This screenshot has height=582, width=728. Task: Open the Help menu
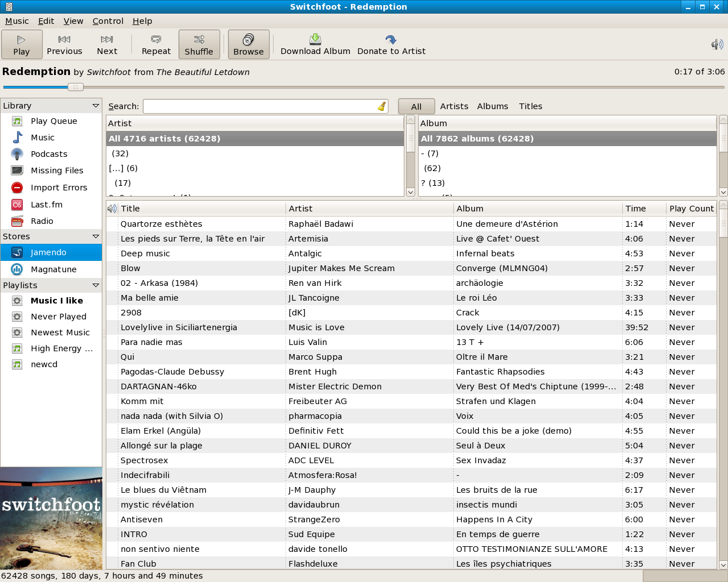click(x=142, y=21)
